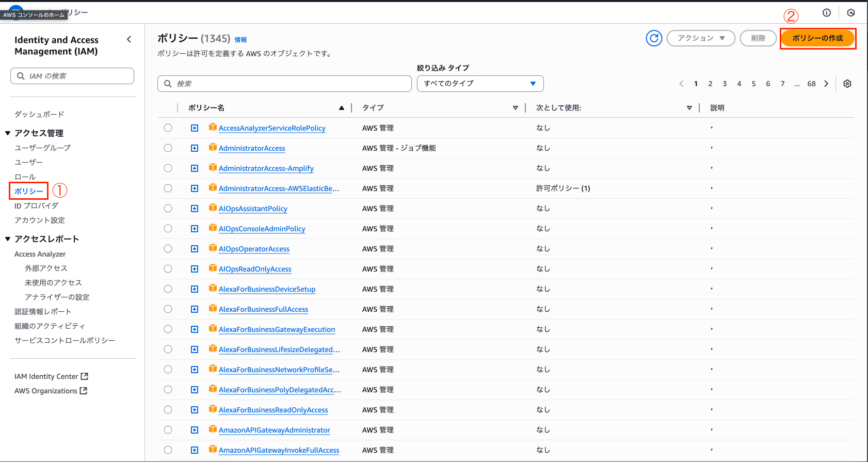
Task: Click the policy icon next to AdministratorAccess
Action: coord(213,147)
